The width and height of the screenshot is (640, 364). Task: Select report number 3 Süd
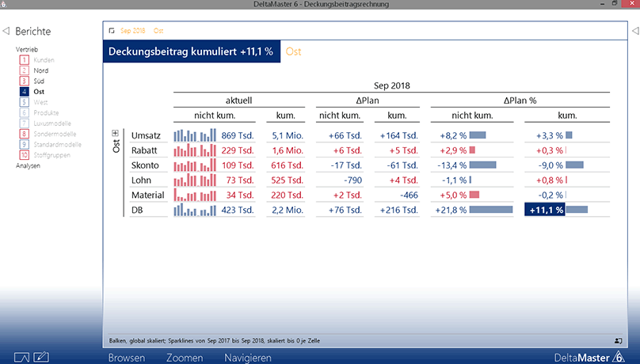point(39,81)
